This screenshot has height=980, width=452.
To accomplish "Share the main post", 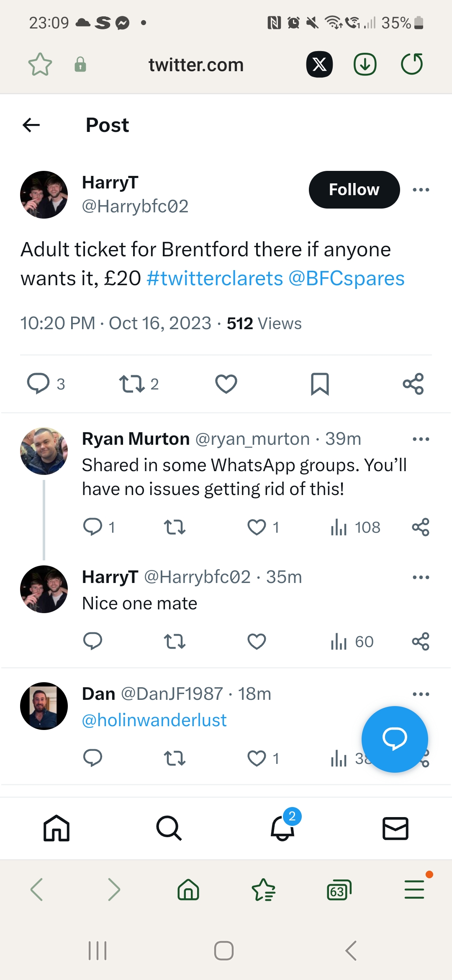I will 413,384.
